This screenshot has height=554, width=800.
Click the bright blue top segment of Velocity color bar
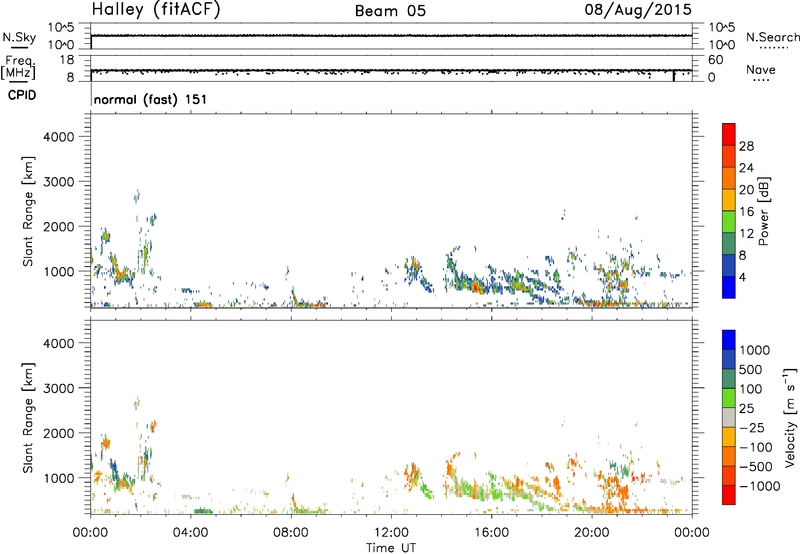coord(729,340)
